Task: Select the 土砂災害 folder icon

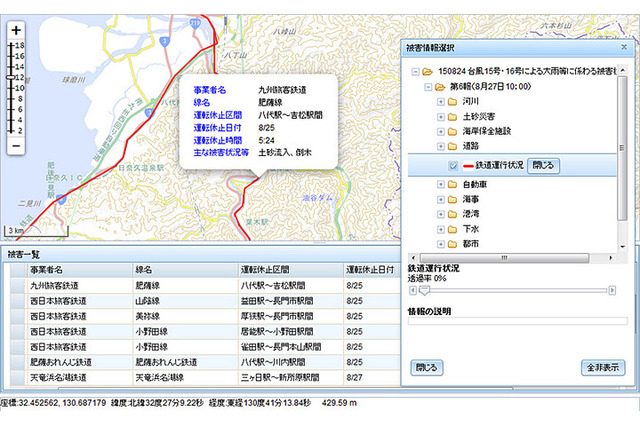Action: pos(452,117)
